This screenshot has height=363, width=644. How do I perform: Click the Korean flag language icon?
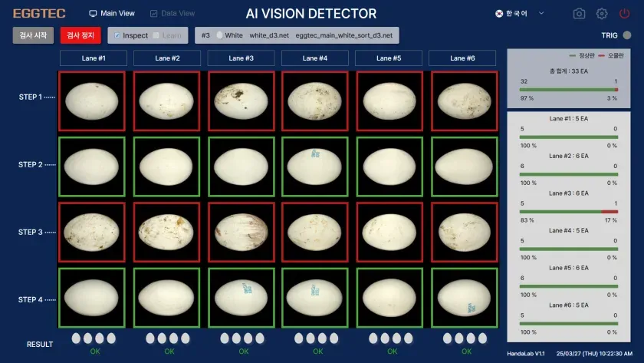point(499,14)
